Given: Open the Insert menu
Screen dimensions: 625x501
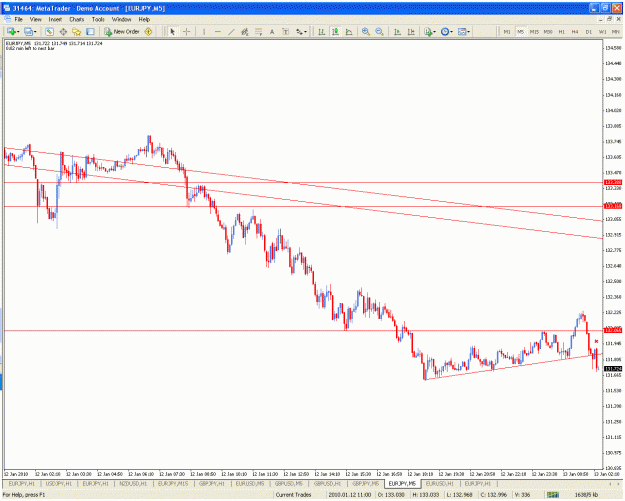Looking at the screenshot, I should [55, 19].
